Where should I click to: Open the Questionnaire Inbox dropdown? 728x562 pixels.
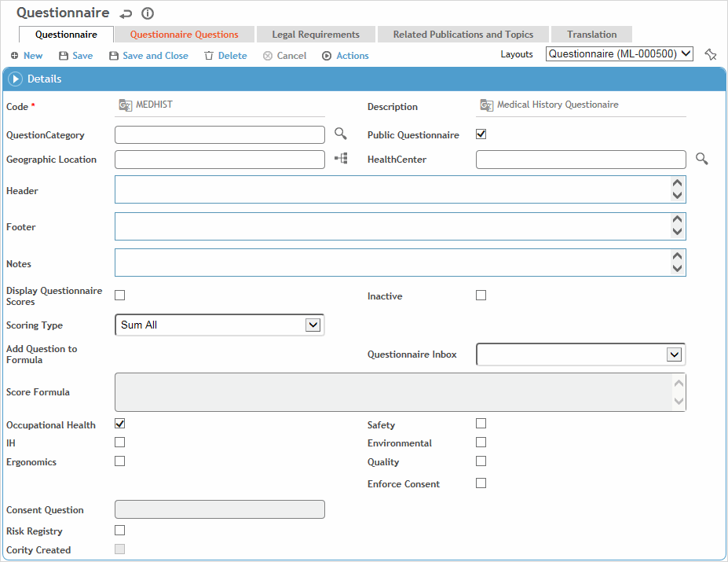tap(581, 354)
